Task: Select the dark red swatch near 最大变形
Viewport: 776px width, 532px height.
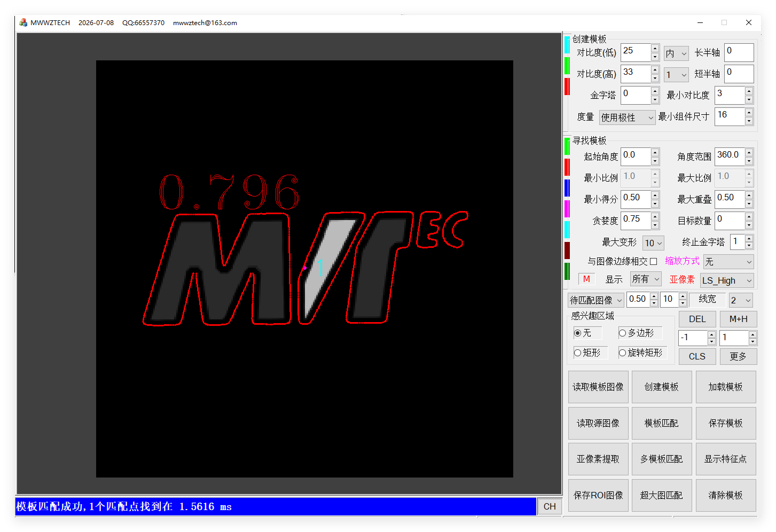Action: click(567, 251)
